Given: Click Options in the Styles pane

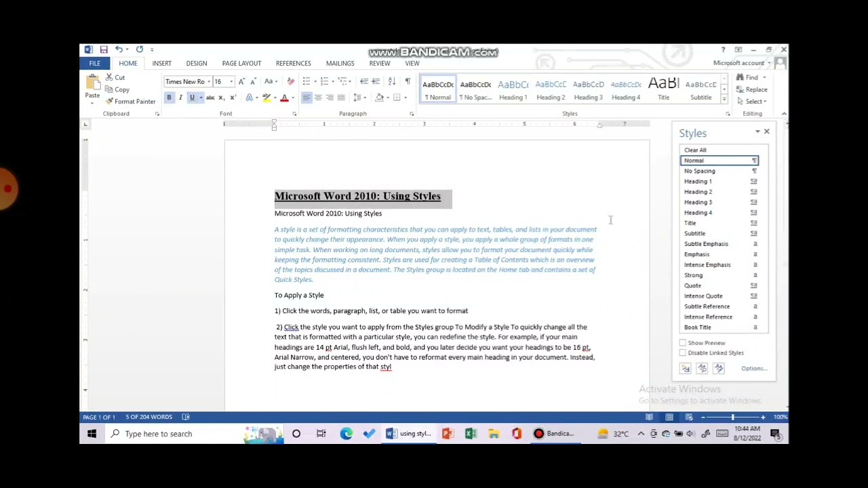Looking at the screenshot, I should point(753,369).
